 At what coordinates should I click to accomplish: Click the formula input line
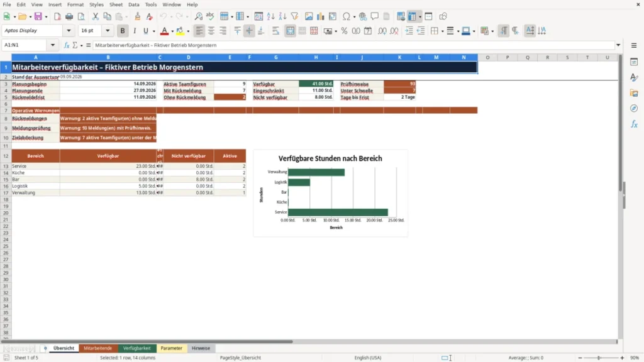point(353,45)
